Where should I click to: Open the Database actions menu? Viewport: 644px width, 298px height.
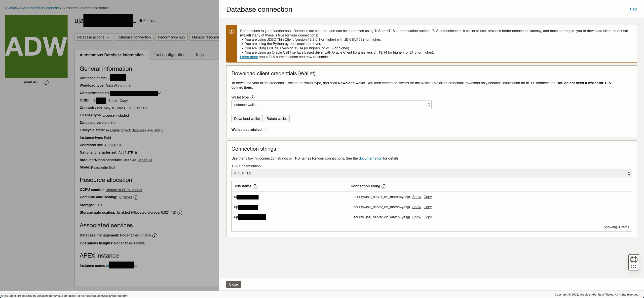point(93,37)
